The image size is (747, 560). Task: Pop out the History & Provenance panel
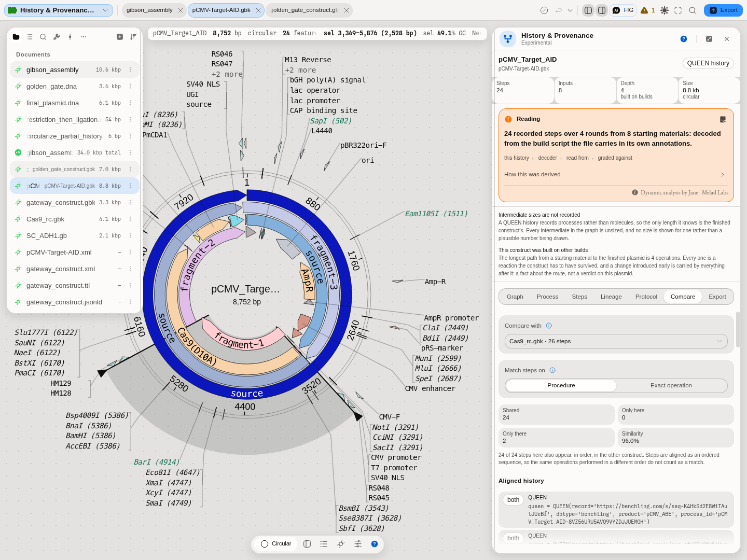[x=709, y=39]
